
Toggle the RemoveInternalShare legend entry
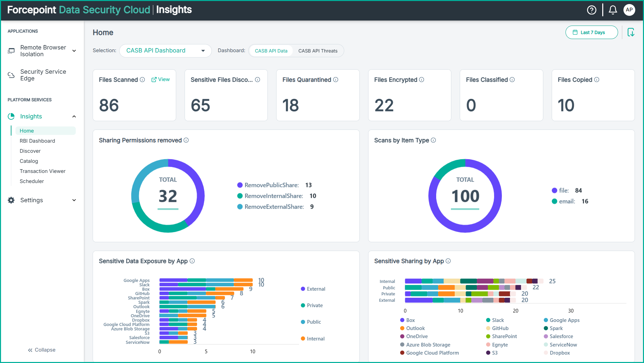click(277, 196)
